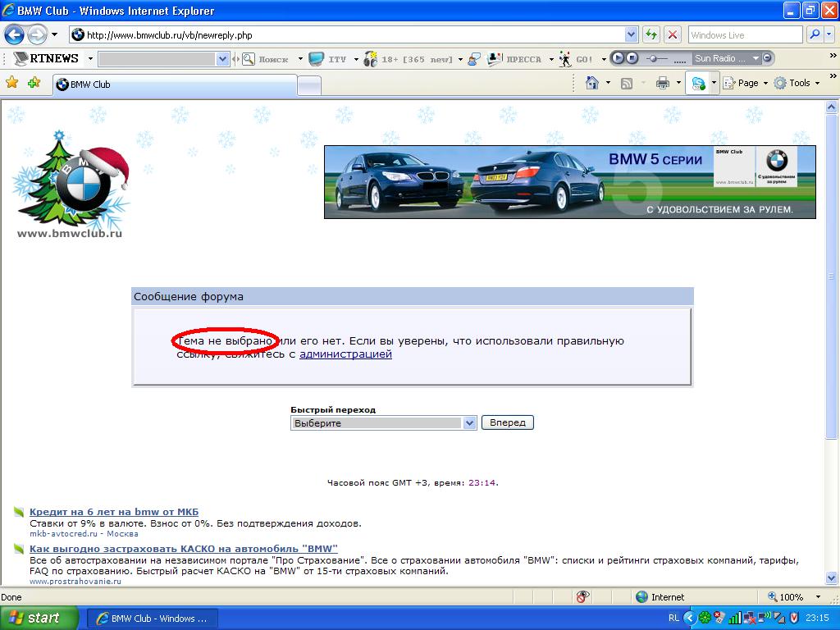Click the Вперед button
Viewport: 840px width, 630px height.
point(507,422)
